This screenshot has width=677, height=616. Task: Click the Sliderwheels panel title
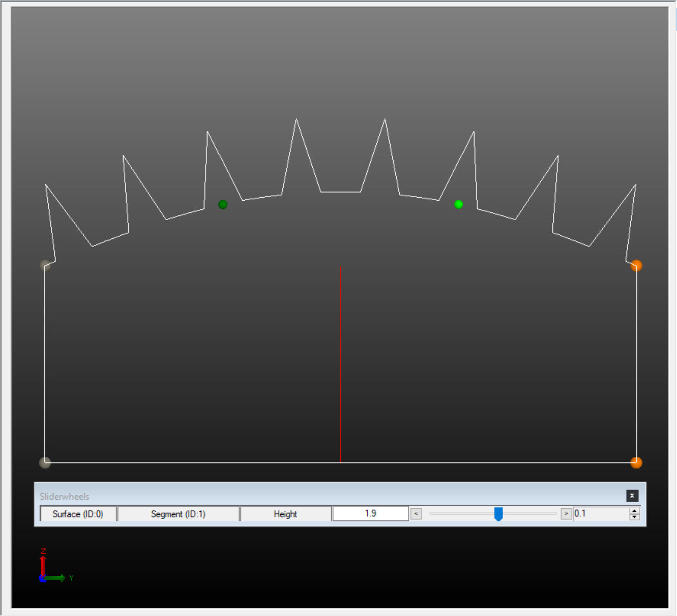(x=65, y=497)
